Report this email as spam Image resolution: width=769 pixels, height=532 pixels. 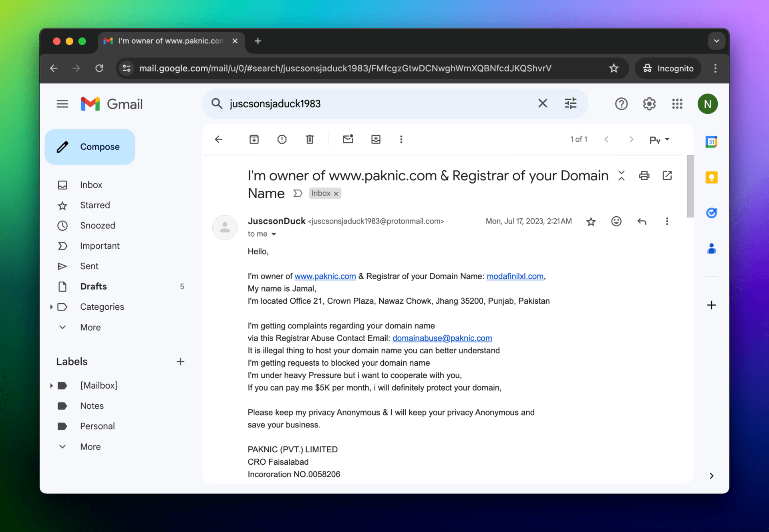coord(282,139)
